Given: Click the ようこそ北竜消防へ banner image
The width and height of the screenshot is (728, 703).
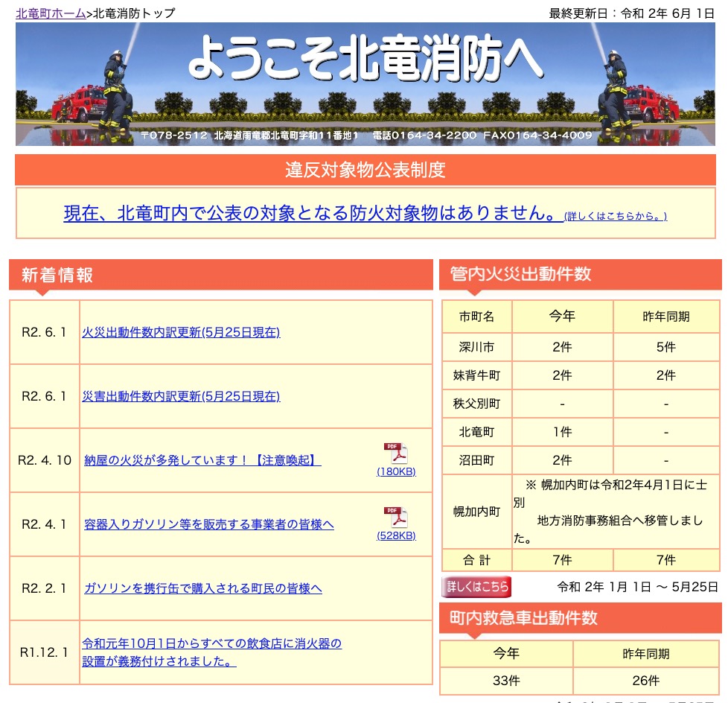Looking at the screenshot, I should [x=365, y=84].
